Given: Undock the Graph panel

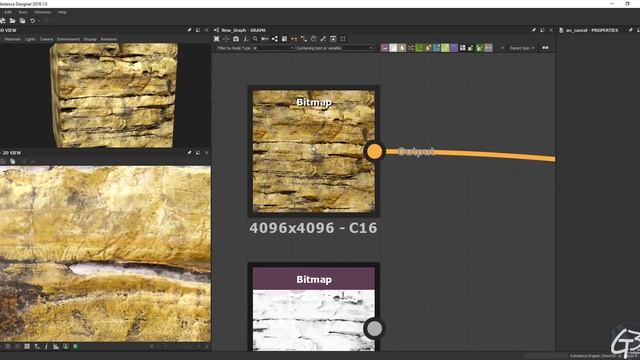Looking at the screenshot, I should point(542,30).
